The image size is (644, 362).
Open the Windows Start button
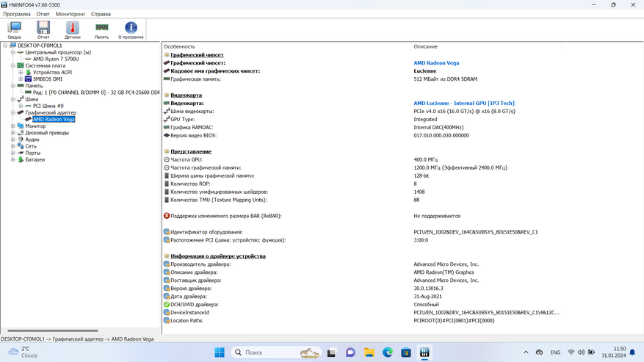220,352
